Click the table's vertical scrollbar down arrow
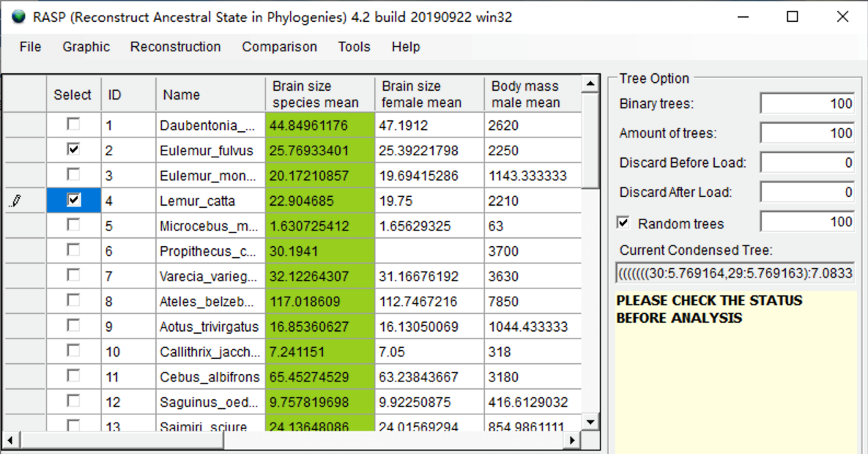Viewport: 868px width, 454px height. pos(590,422)
